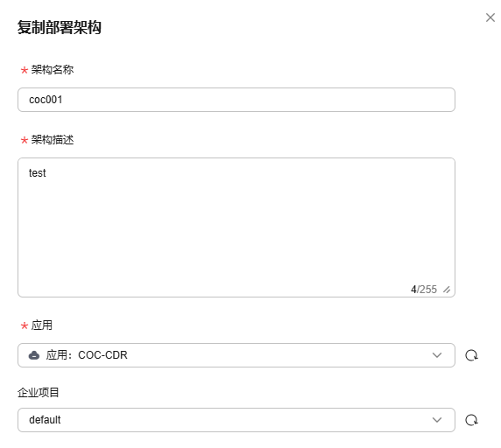Viewport: 501px width, 448px height.
Task: Click the 企业项目 field label
Action: pyautogui.click(x=39, y=392)
